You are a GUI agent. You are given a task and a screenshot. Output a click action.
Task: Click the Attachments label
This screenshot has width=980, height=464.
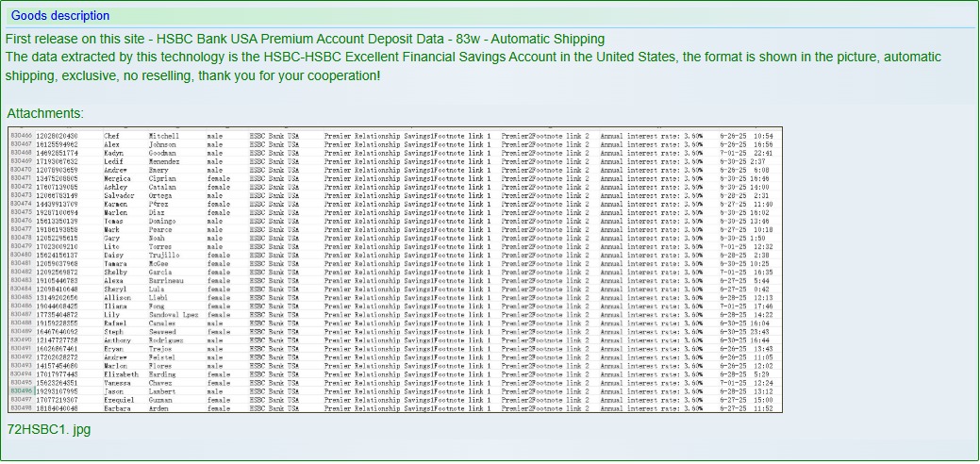pos(45,114)
